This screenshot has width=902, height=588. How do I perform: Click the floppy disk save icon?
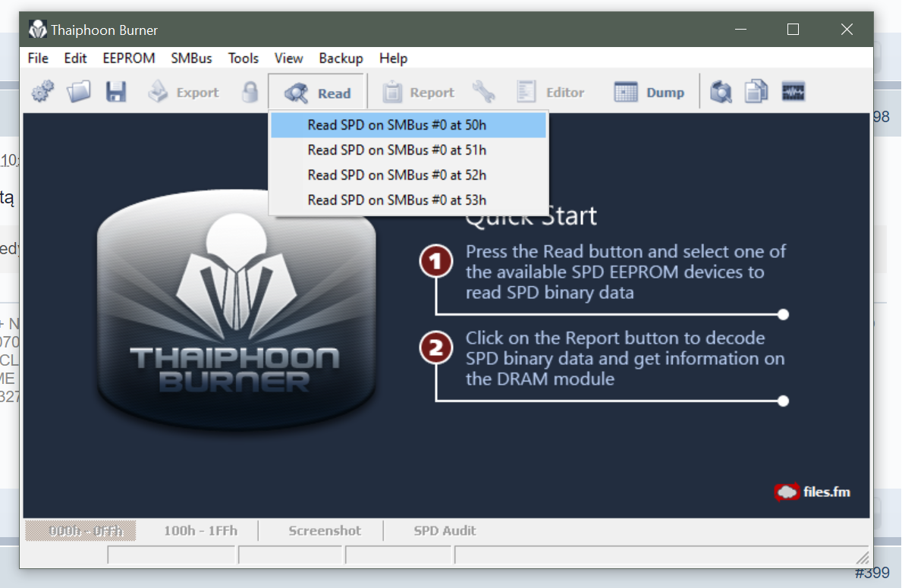(x=115, y=93)
